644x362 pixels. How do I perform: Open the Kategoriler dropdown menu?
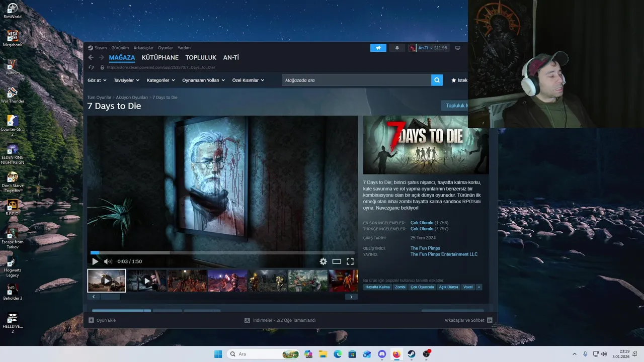tap(160, 80)
